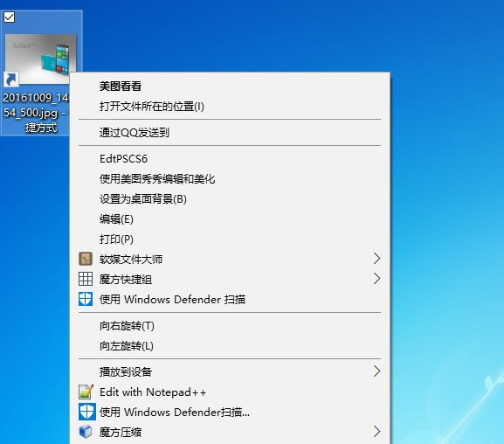The height and width of the screenshot is (444, 504).
Task: Click the 20161009 jpg shortcut thumbnail
Action: 41,59
